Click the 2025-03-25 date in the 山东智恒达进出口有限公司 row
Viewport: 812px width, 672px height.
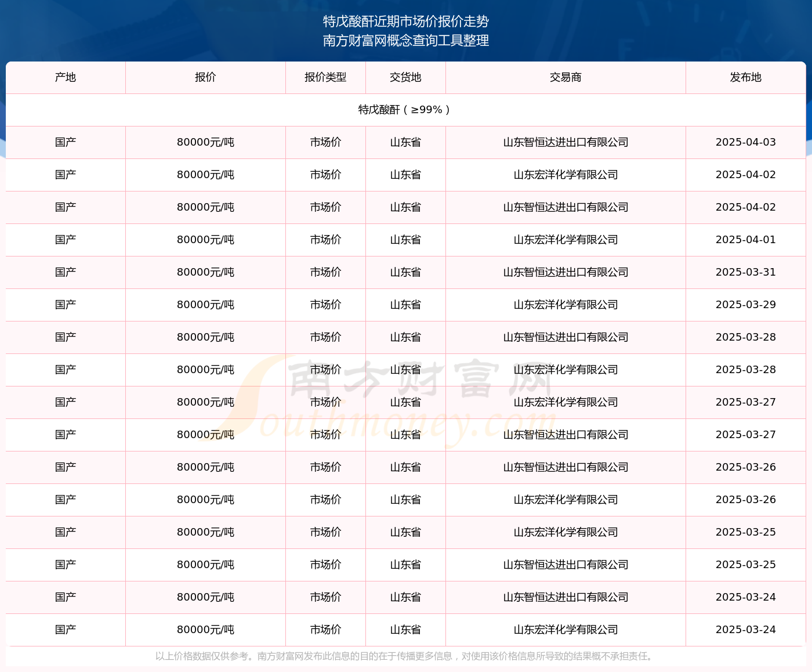click(x=745, y=565)
